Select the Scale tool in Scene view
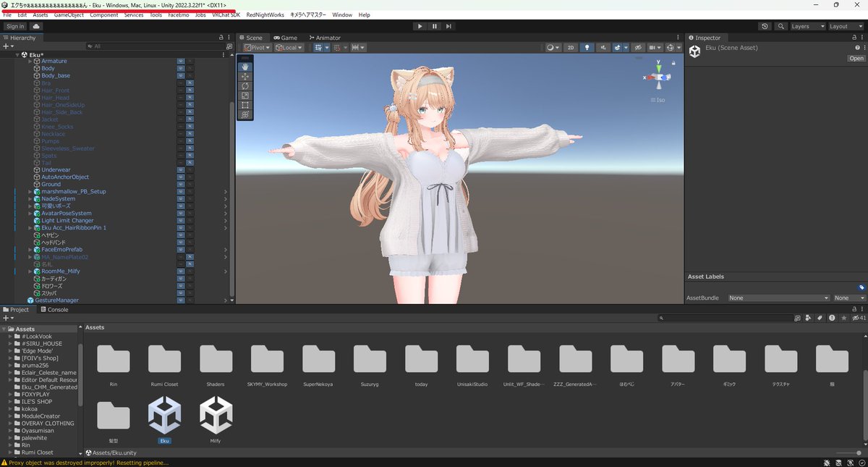 [244, 95]
